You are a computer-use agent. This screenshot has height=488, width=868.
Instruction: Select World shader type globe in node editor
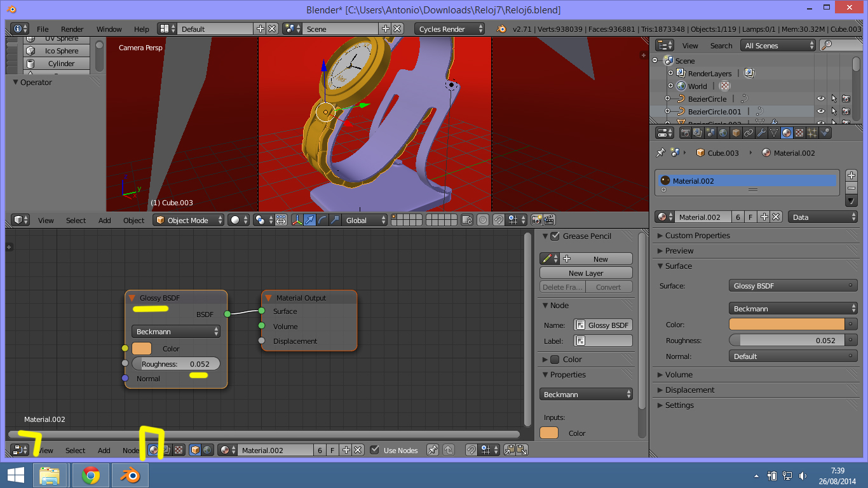click(208, 450)
